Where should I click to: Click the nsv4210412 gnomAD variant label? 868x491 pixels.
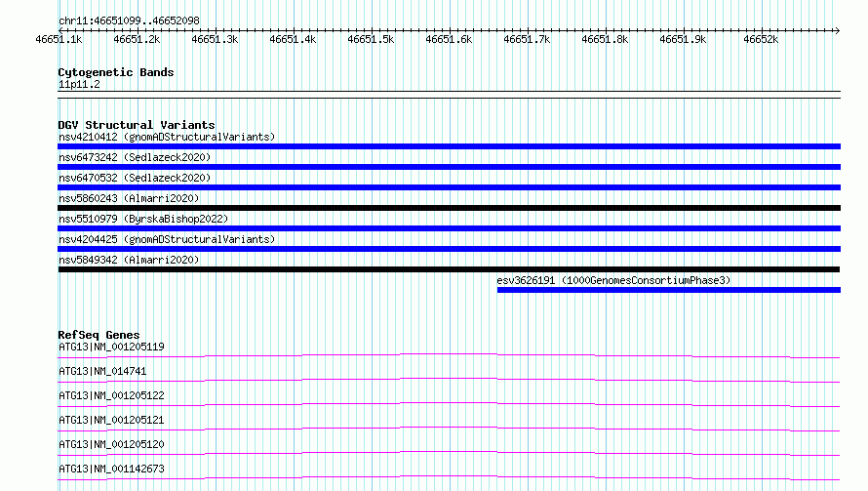pos(167,137)
